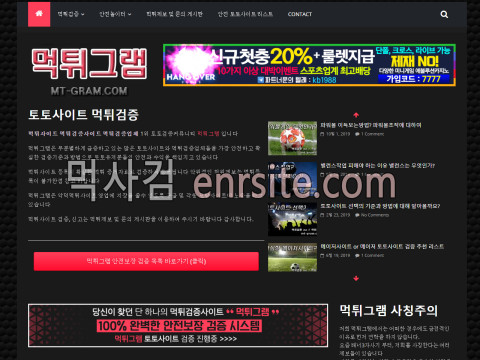Image resolution: width=480 pixels, height=360 pixels.
Task: Click the red up arrow above the post list
Action: click(356, 115)
